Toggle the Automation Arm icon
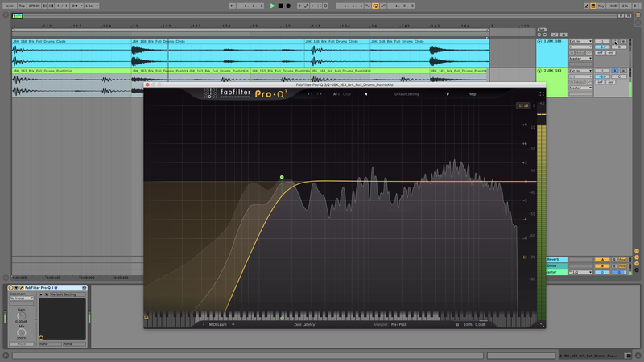The width and height of the screenshot is (644, 362). coord(307,6)
